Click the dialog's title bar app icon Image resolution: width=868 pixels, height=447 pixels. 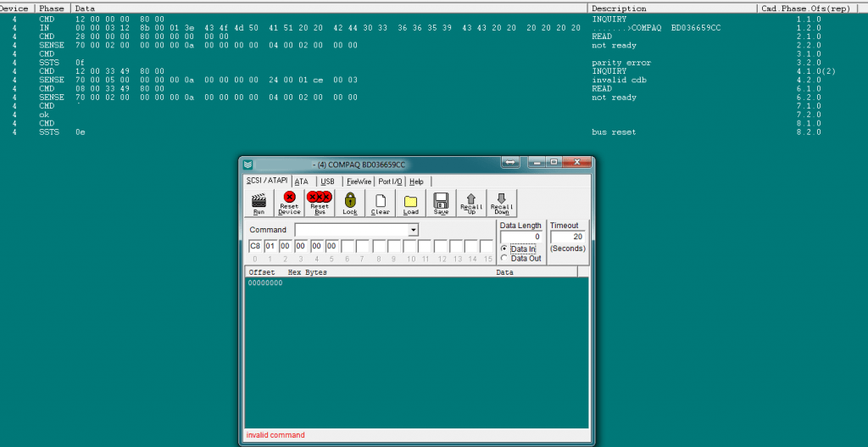(248, 165)
